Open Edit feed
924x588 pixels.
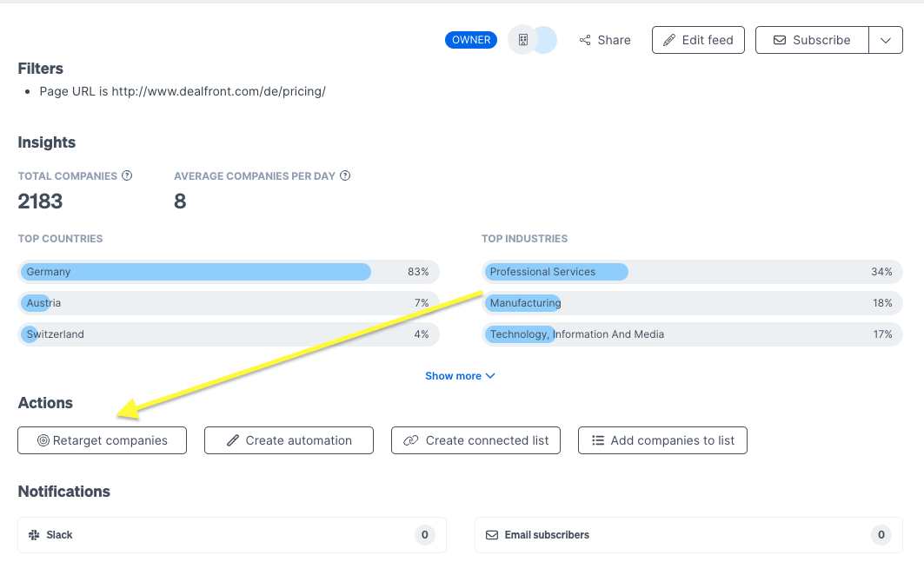[698, 40]
